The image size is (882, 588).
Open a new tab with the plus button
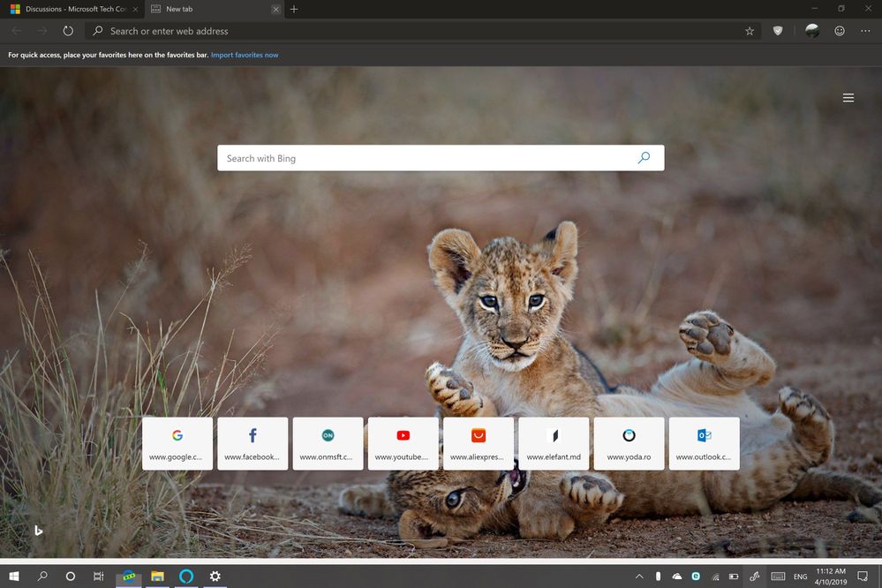tap(294, 9)
